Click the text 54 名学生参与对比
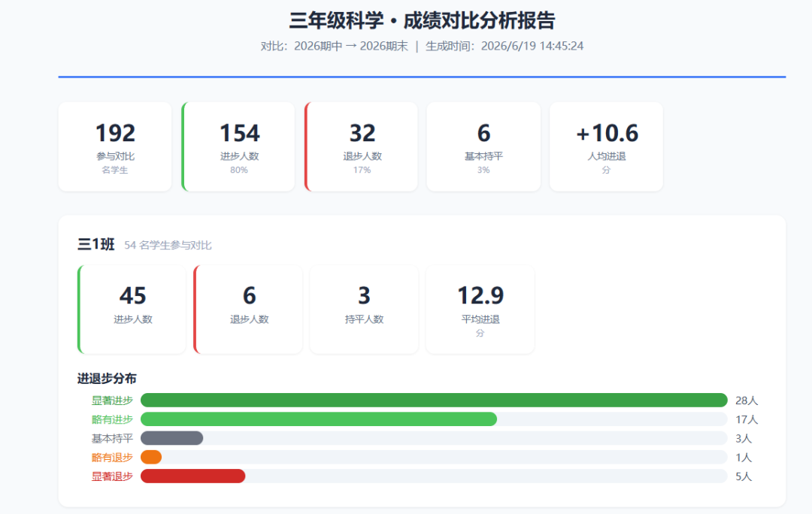The image size is (812, 514). (168, 246)
